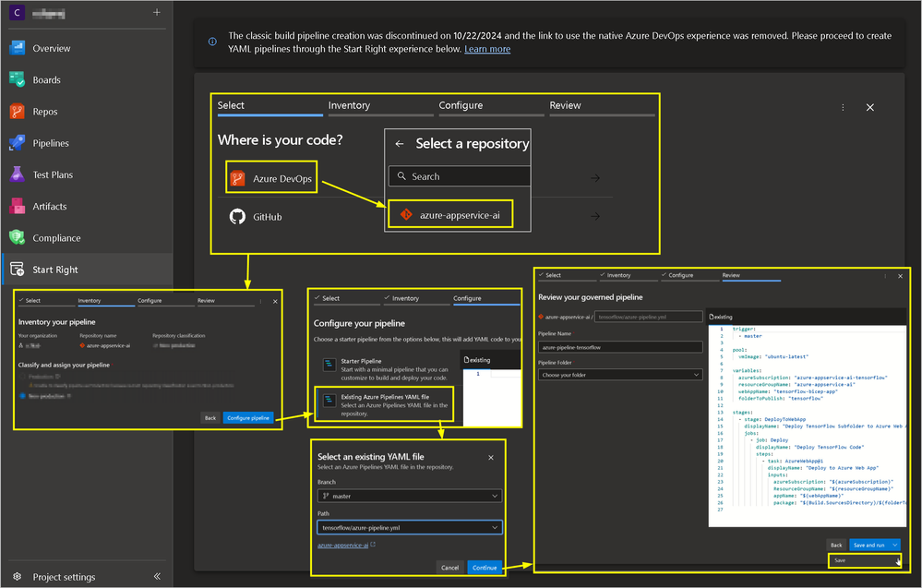The width and height of the screenshot is (922, 588).
Task: Close the Review your governed pipeline panel
Action: [x=900, y=276]
